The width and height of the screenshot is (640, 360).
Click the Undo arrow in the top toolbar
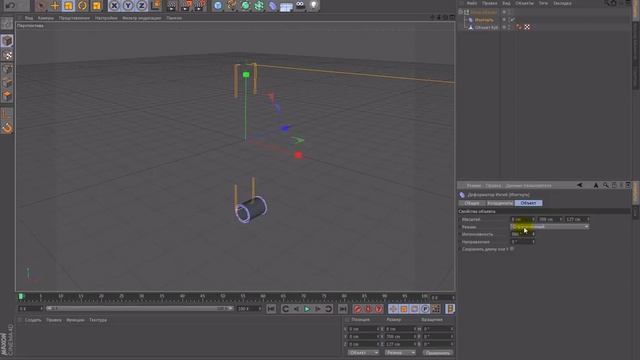(x=11, y=5)
